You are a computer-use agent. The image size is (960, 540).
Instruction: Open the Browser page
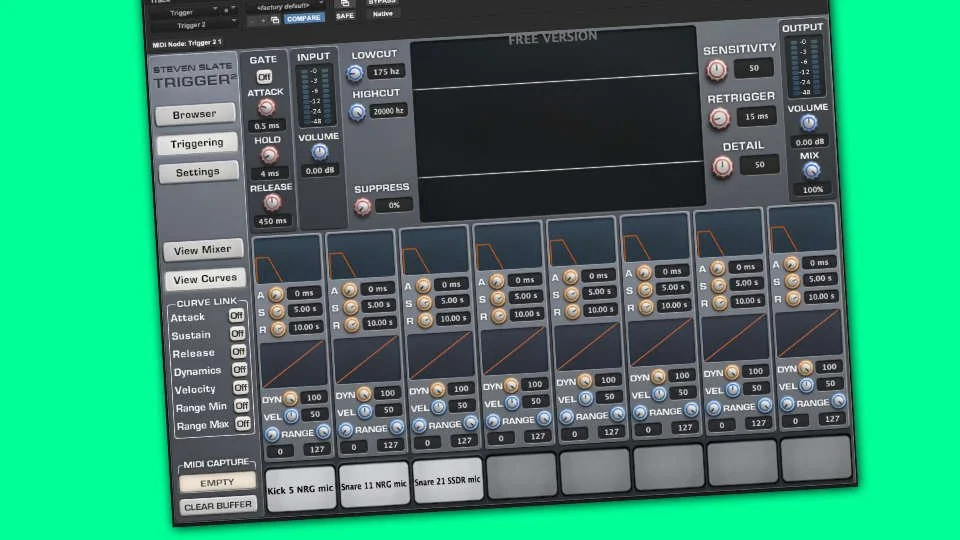click(194, 114)
